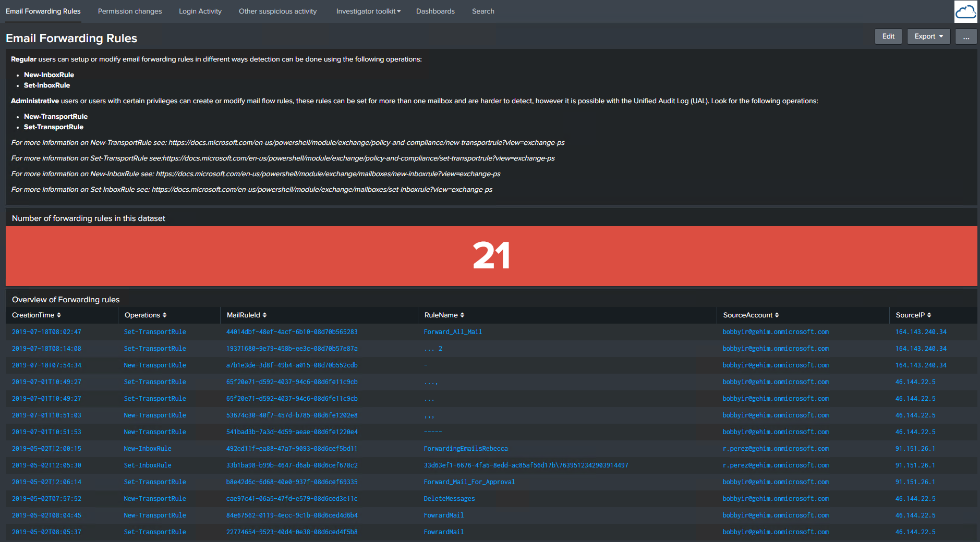Click MailRuleId 492cd11f-ea88-47a7-9093-08d6cef5bd11
The image size is (980, 542).
[x=292, y=449]
